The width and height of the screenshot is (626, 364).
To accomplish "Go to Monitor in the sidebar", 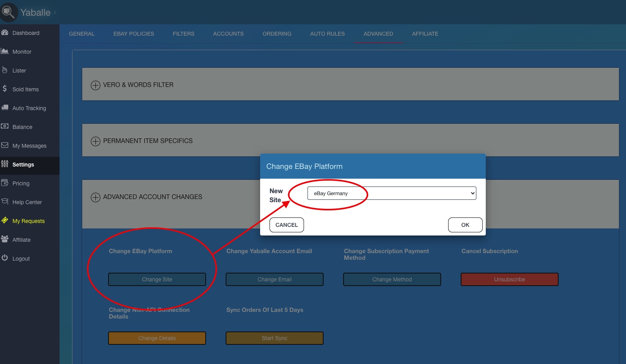I will pos(22,52).
